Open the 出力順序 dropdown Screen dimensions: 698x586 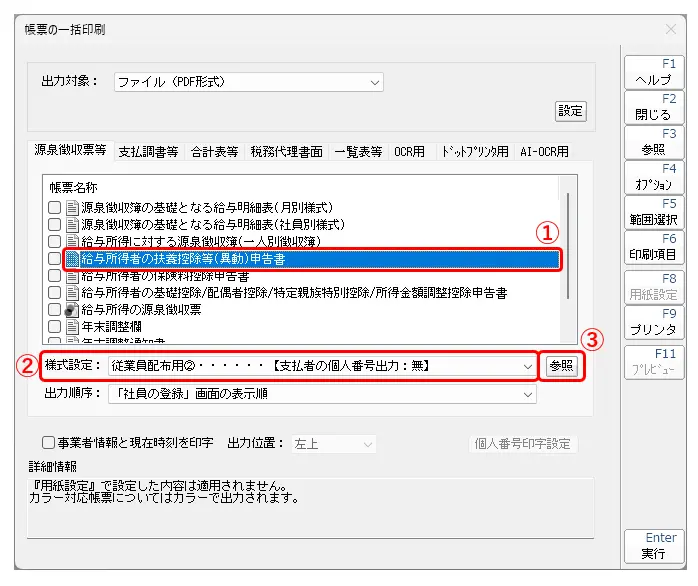pos(320,393)
